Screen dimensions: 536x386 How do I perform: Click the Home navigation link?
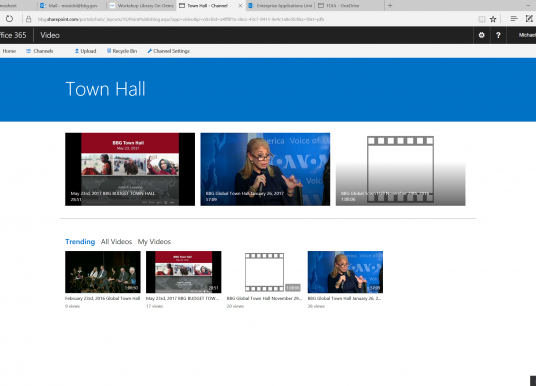9,51
